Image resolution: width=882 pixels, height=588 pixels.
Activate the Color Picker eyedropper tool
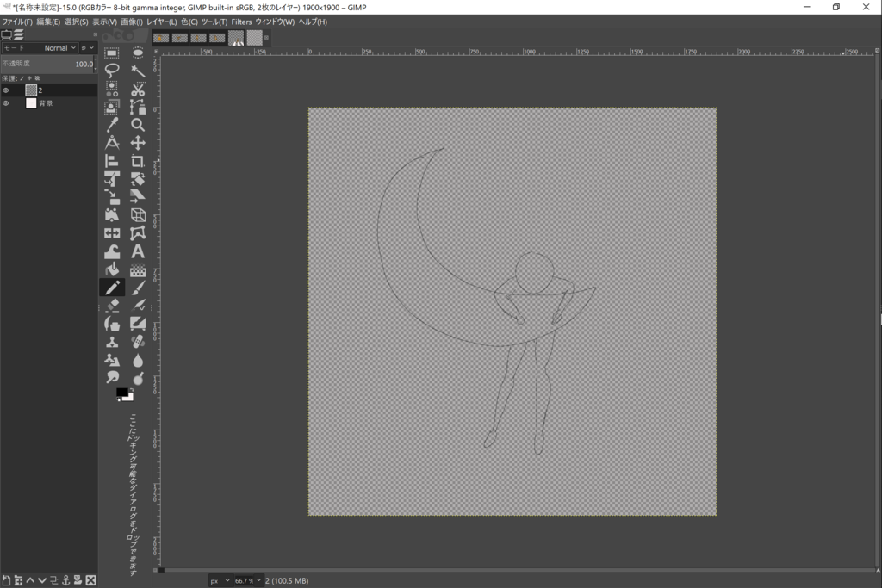112,126
